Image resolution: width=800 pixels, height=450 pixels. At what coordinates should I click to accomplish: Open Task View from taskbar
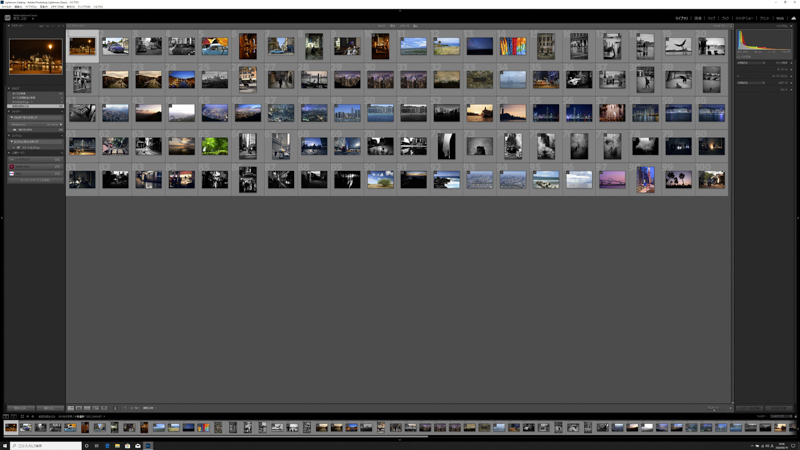pos(96,446)
